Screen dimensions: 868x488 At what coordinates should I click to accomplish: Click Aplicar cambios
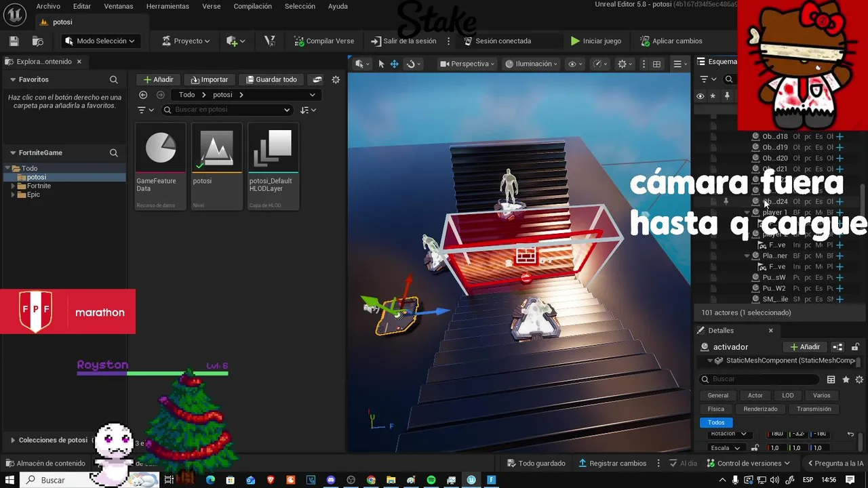coord(671,41)
